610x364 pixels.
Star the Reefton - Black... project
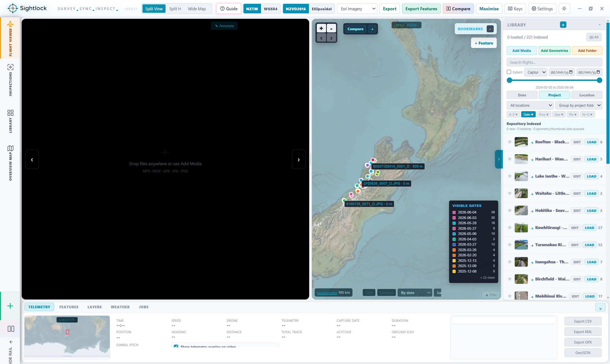coord(510,142)
